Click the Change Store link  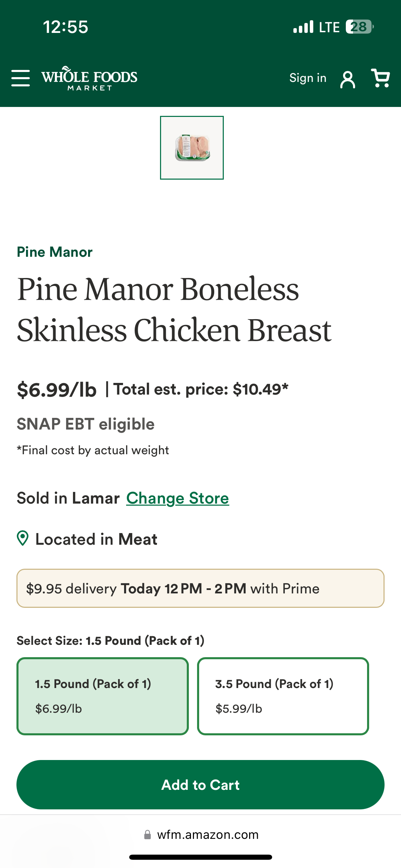point(178,498)
